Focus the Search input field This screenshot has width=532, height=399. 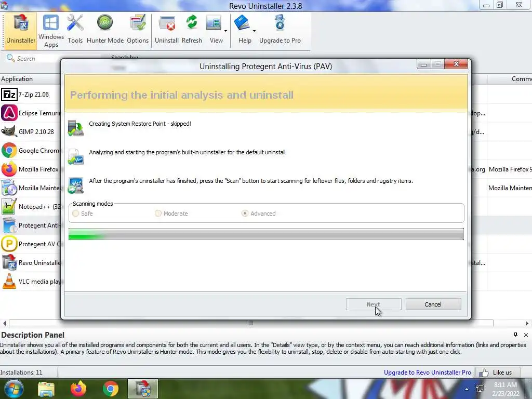[x=37, y=58]
